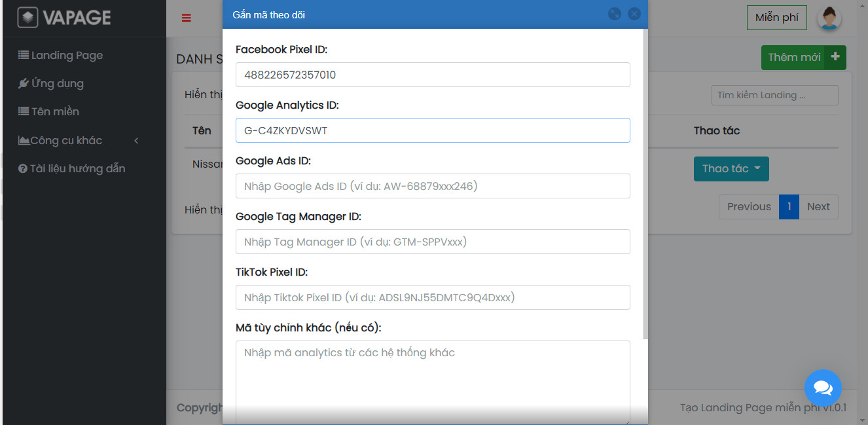Click the TikTok Pixel ID input
868x425 pixels.
click(x=432, y=297)
